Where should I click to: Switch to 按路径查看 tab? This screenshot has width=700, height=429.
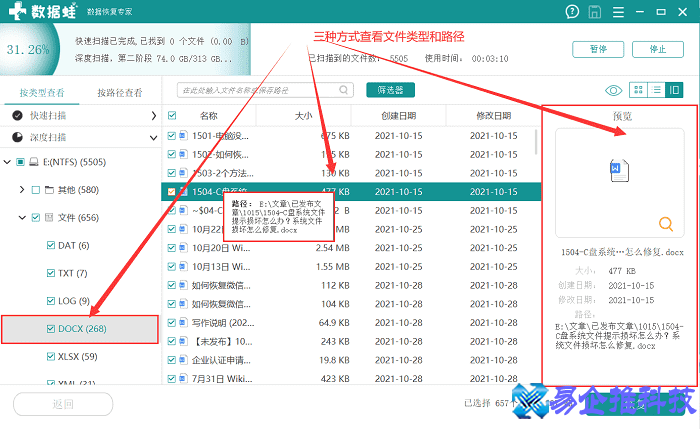(120, 92)
